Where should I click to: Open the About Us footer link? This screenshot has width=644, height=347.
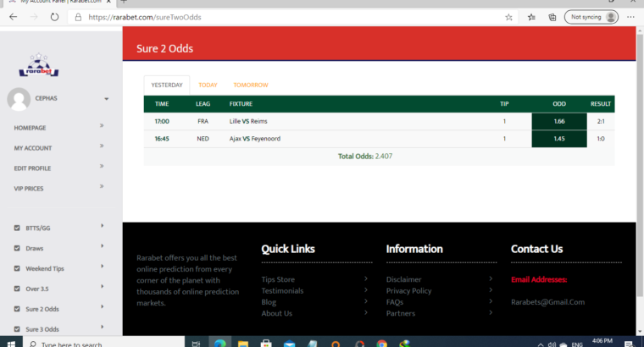click(x=277, y=313)
